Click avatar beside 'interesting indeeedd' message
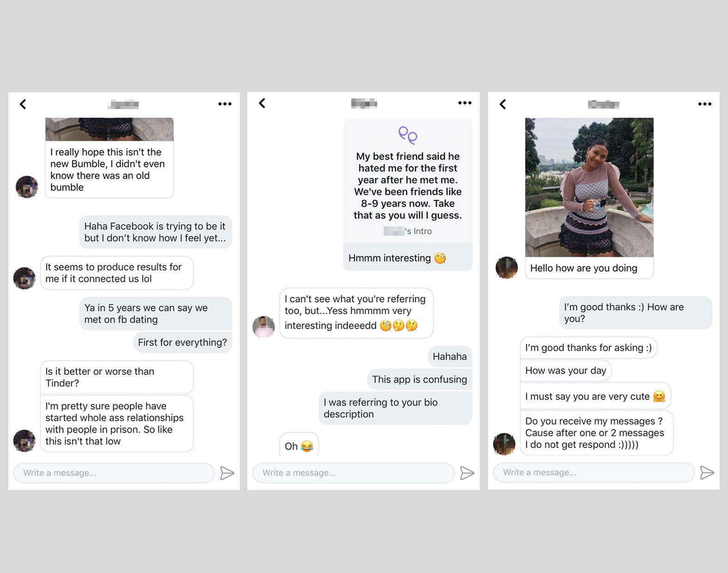The image size is (728, 573). tap(263, 327)
